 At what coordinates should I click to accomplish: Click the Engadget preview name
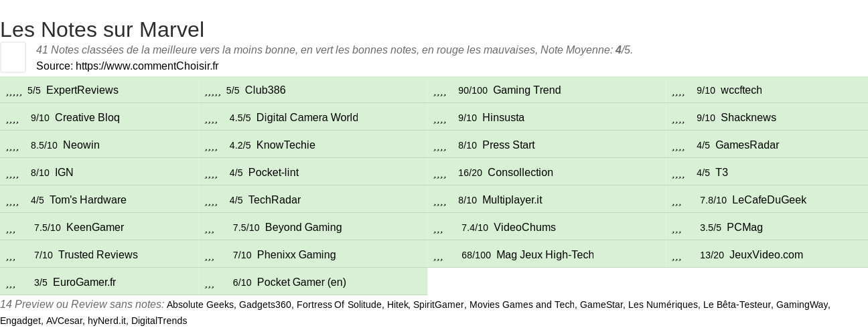[x=20, y=321]
